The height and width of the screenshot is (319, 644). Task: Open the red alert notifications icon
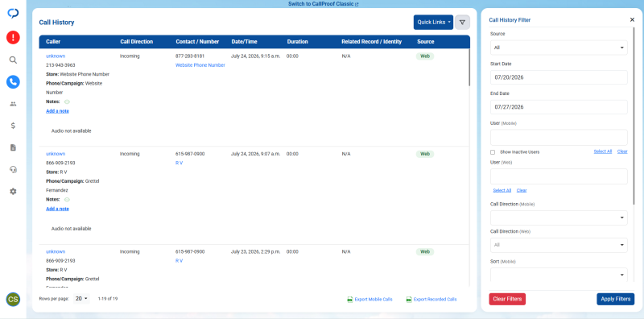tap(13, 37)
